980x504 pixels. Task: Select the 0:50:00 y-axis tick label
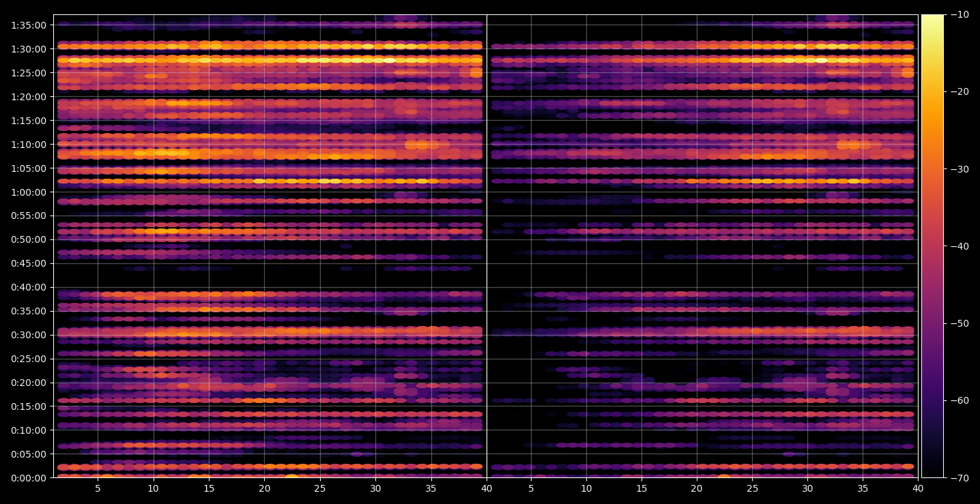[29, 239]
